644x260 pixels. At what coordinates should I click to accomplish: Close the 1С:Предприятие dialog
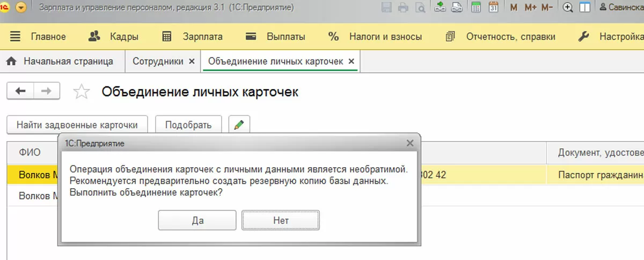pos(410,143)
